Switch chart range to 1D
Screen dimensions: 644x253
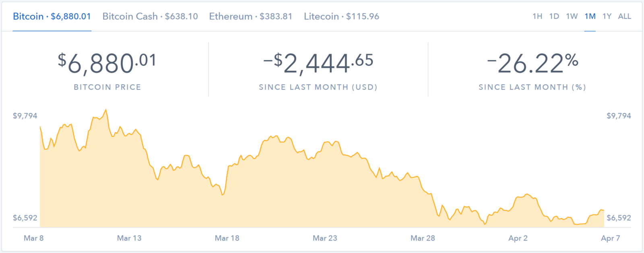click(554, 17)
